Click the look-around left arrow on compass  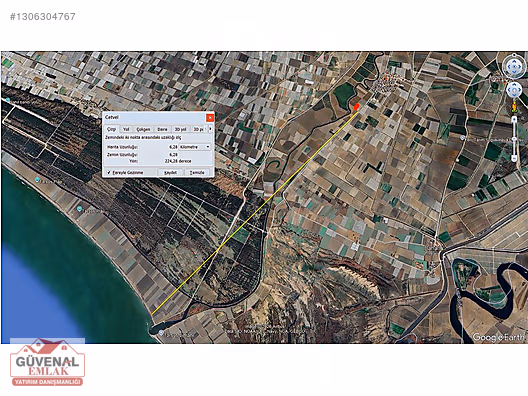(509, 67)
